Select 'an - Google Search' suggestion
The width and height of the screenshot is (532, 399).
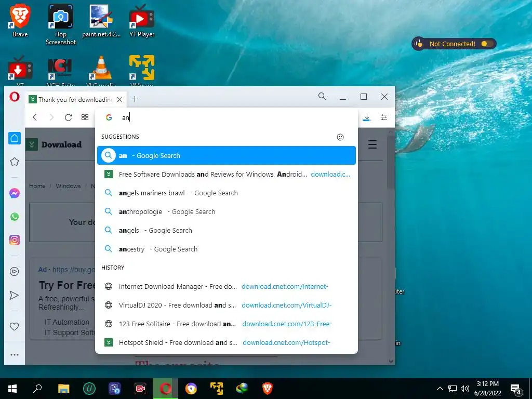coord(227,155)
